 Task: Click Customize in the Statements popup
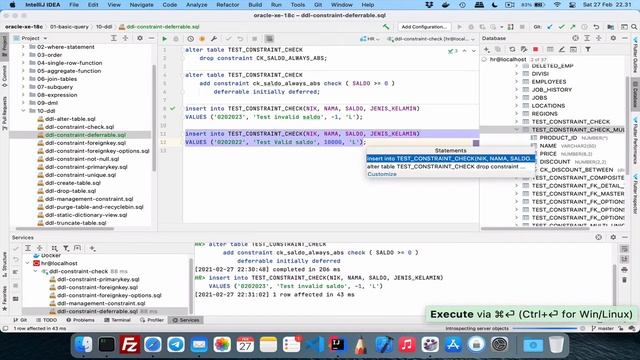[382, 174]
